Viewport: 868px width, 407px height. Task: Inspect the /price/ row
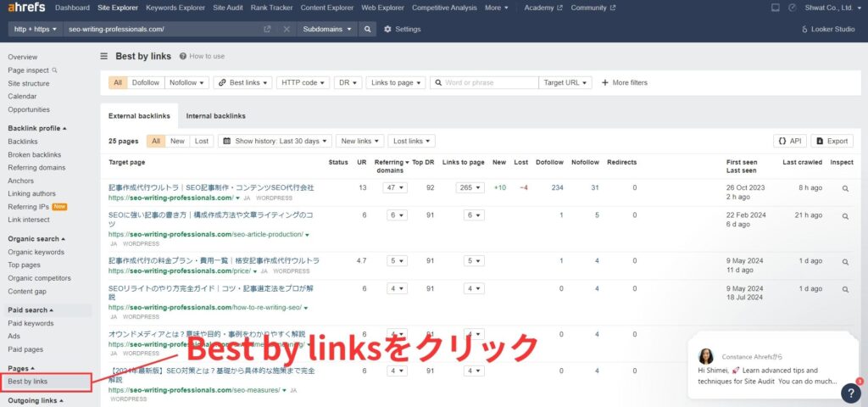(x=845, y=262)
